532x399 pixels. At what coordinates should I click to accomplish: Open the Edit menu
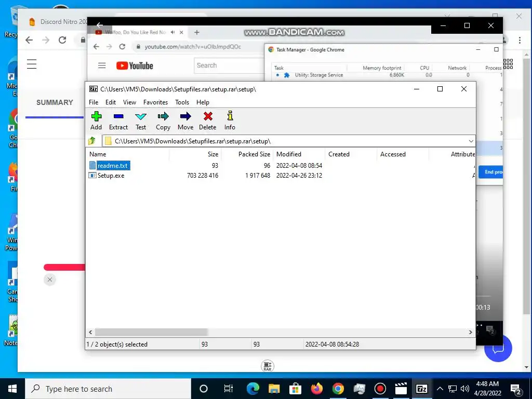pos(111,102)
